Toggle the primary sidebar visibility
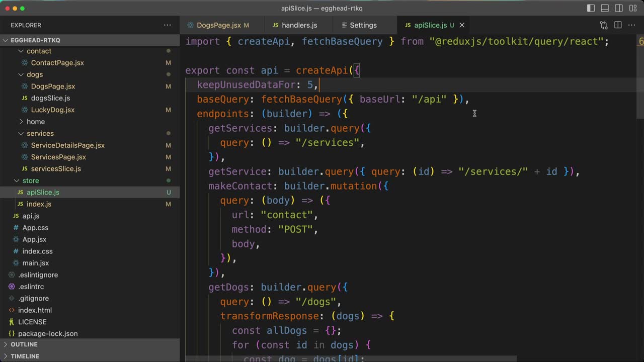The width and height of the screenshot is (644, 362). point(591,8)
